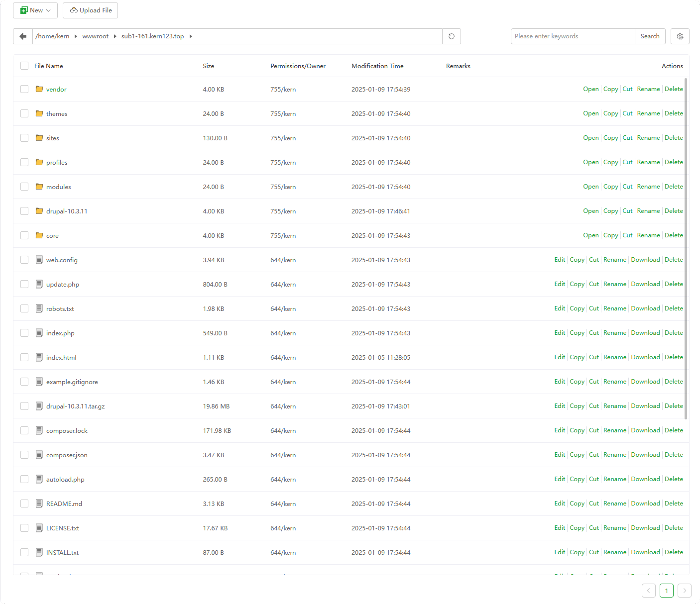Click the INSTALL.txt file icon
The image size is (700, 604).
39,552
